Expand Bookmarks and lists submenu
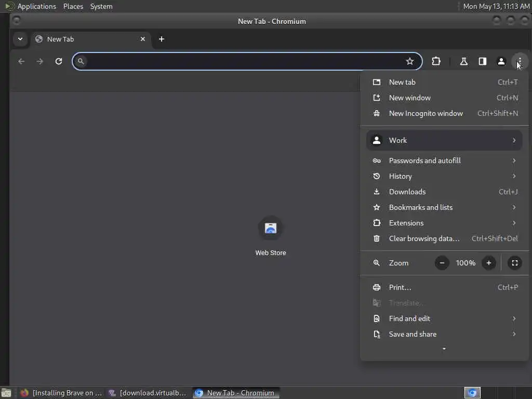 point(445,208)
